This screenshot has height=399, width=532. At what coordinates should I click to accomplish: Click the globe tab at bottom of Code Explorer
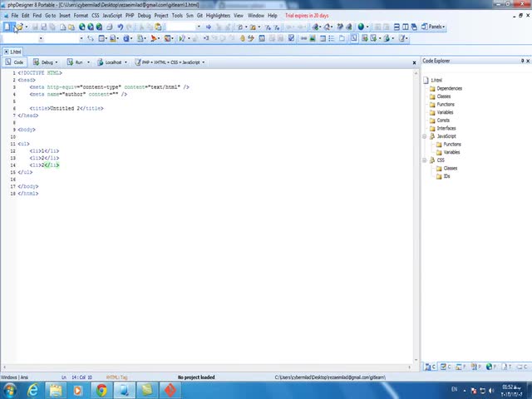click(x=491, y=367)
